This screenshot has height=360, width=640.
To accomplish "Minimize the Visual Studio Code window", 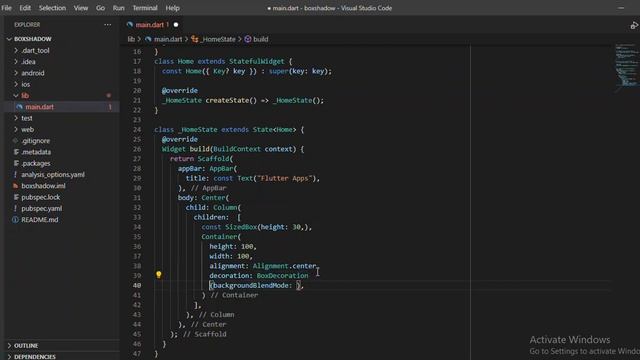I will [621, 8].
